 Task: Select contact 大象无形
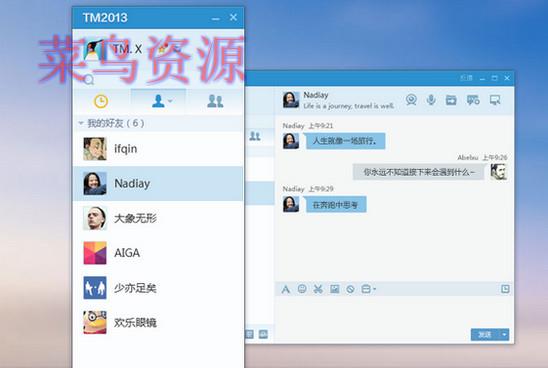click(x=158, y=218)
